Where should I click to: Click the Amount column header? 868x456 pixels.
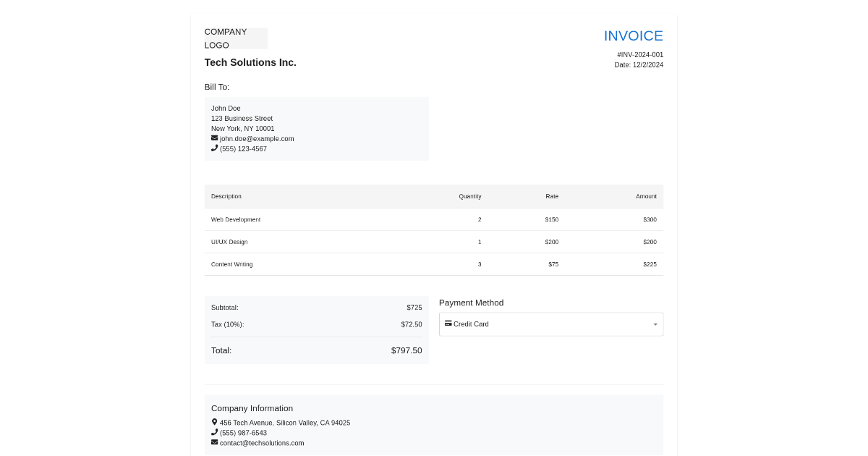[646, 196]
